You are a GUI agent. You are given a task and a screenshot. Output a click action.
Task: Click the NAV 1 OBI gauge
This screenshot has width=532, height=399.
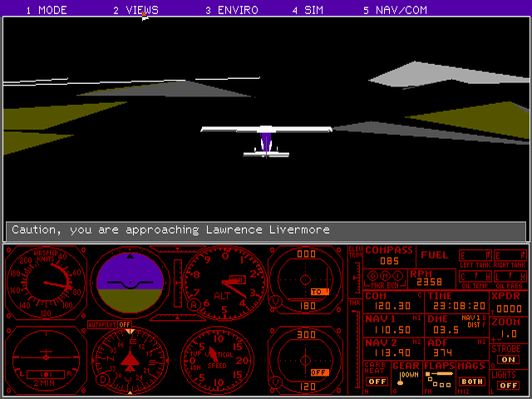click(x=305, y=280)
